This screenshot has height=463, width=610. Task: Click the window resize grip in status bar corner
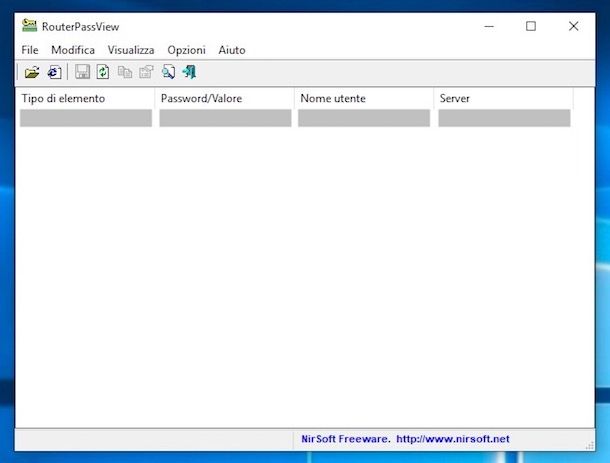[590, 446]
